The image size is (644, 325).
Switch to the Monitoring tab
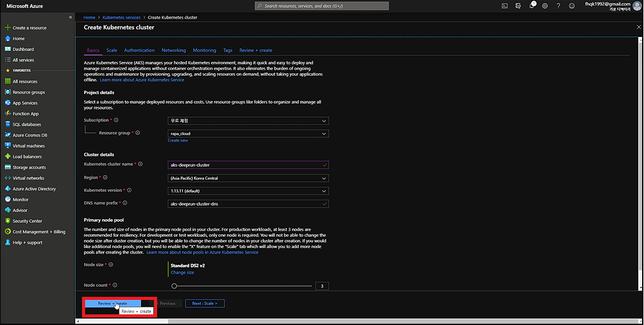point(205,50)
